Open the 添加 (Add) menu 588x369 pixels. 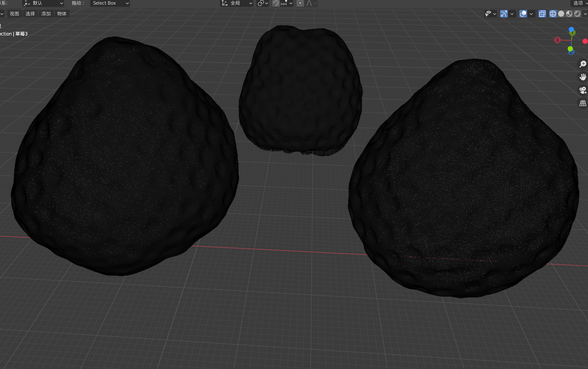46,14
